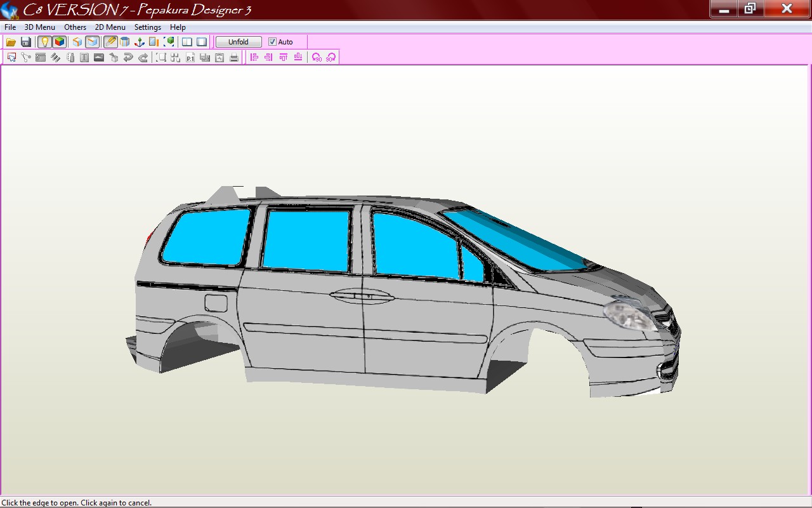Open the File menu
Viewport: 812px width, 508px height.
[10, 27]
